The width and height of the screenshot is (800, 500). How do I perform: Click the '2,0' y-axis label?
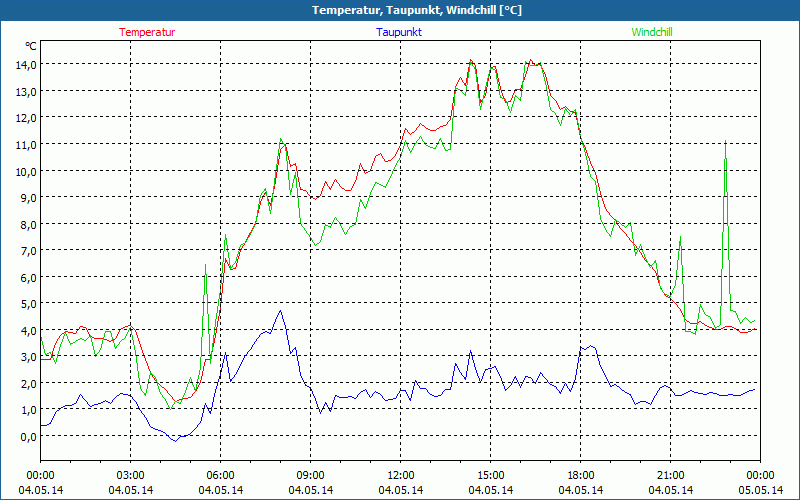tap(28, 383)
